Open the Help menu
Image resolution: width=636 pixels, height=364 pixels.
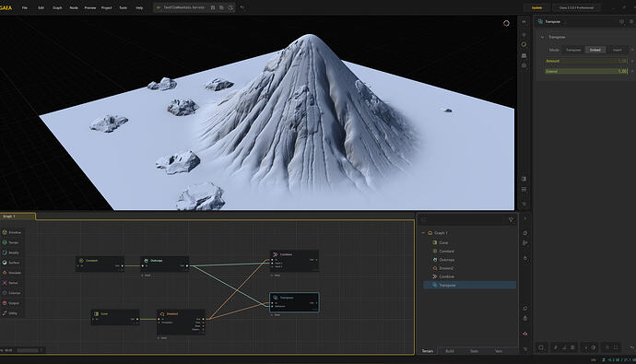tap(139, 7)
